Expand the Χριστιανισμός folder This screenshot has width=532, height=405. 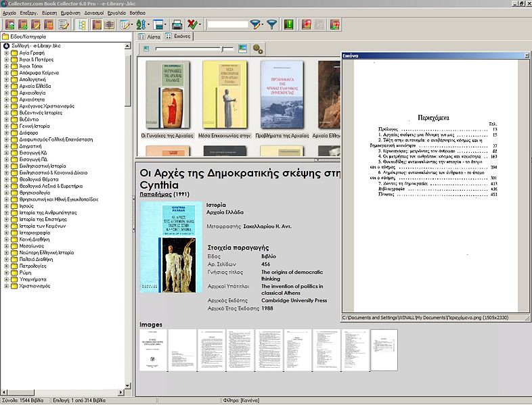6,286
